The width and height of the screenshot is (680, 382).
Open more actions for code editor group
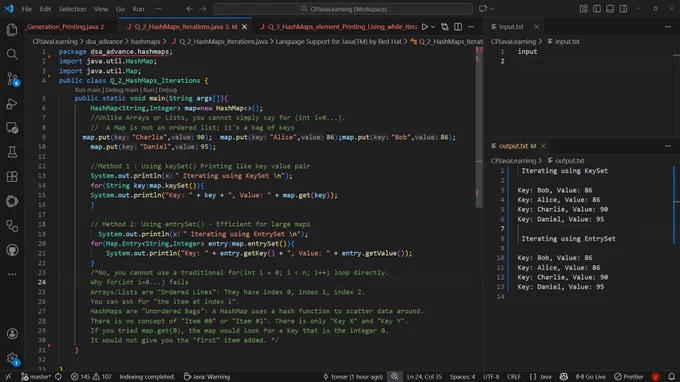[471, 27]
